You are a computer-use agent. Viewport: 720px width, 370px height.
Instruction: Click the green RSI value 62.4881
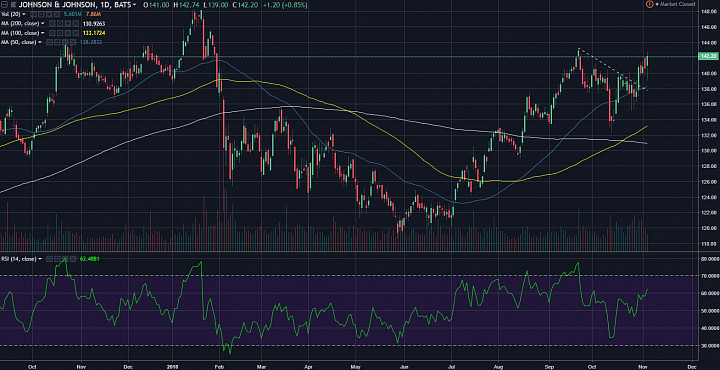tap(90, 259)
